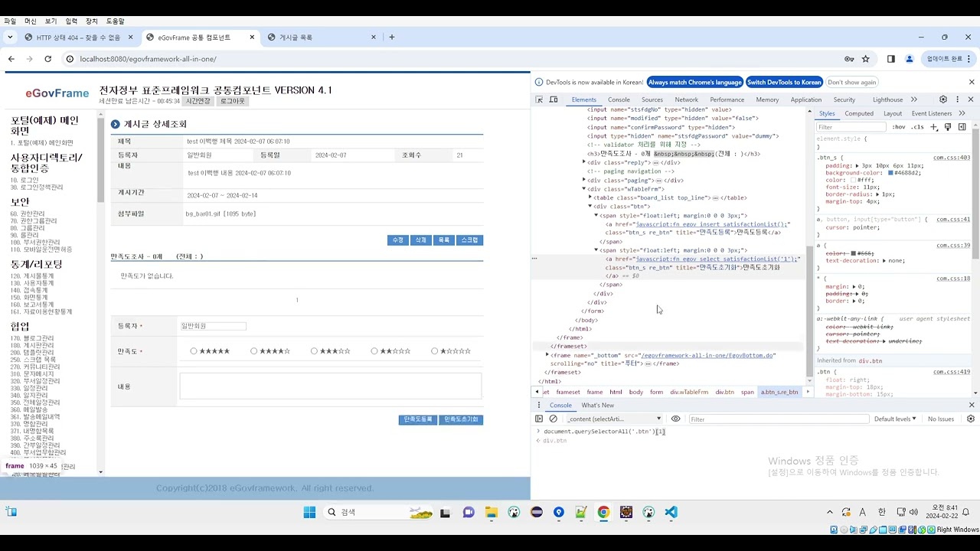Open File Explorer from taskbar
980x551 pixels.
pyautogui.click(x=491, y=512)
